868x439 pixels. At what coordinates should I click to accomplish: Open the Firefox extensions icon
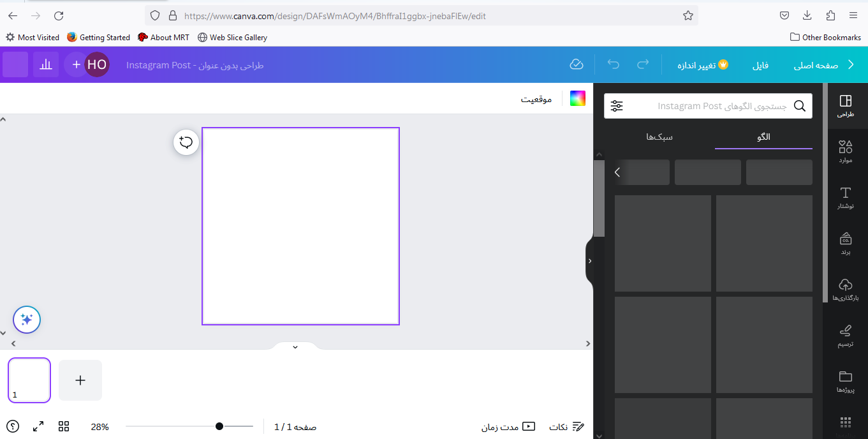pyautogui.click(x=830, y=15)
